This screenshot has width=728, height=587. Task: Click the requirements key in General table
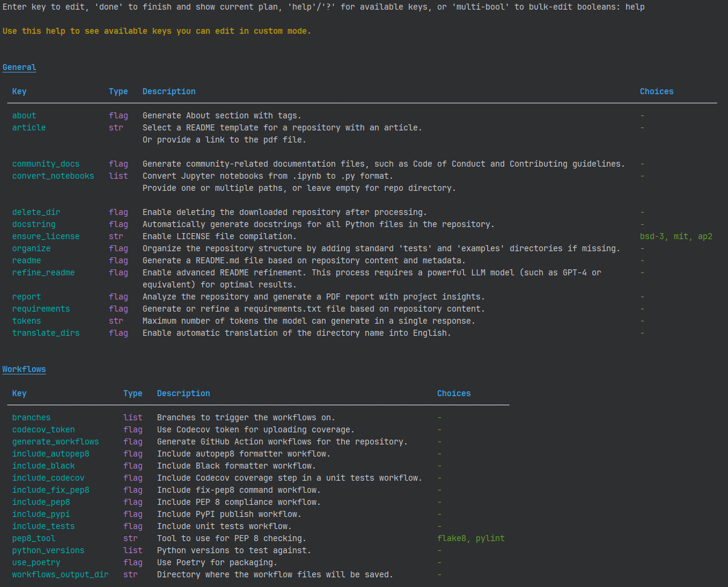[x=41, y=309]
